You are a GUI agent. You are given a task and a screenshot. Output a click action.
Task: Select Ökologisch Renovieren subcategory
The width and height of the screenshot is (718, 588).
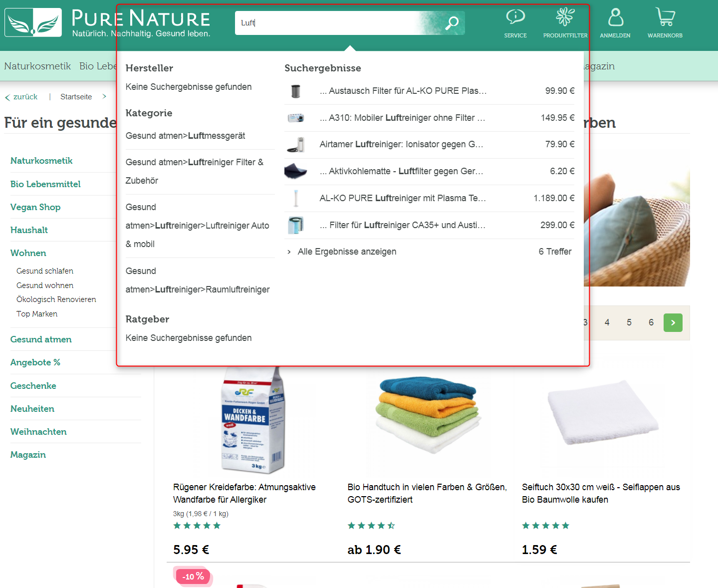click(x=56, y=299)
